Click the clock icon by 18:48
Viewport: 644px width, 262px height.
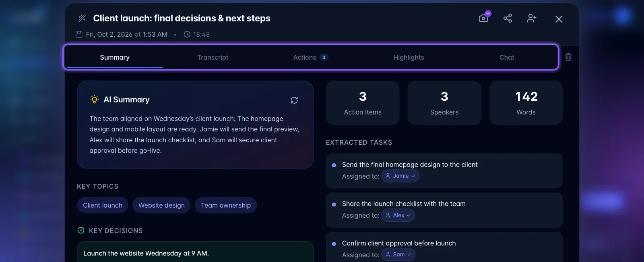[x=187, y=34]
